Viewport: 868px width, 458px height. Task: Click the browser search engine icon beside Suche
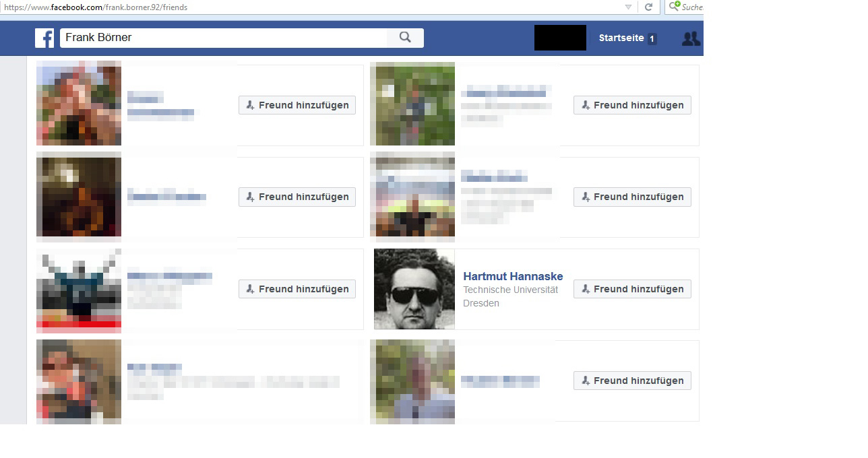pos(674,7)
